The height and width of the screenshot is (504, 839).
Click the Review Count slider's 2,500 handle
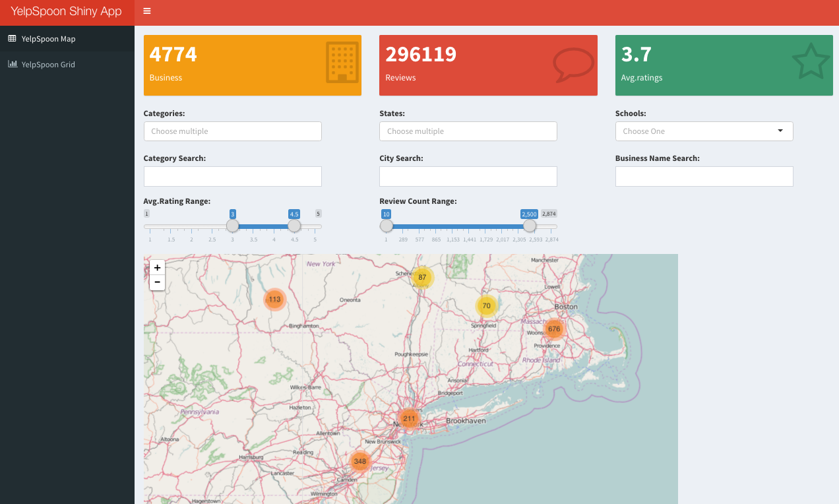click(529, 226)
